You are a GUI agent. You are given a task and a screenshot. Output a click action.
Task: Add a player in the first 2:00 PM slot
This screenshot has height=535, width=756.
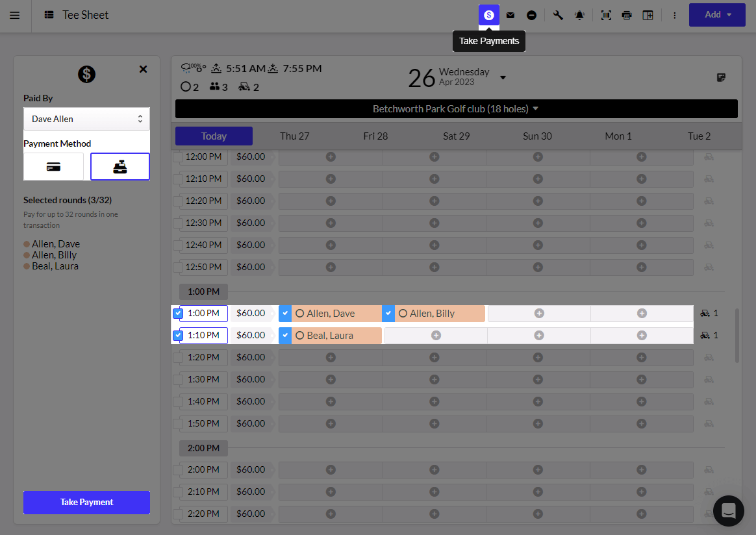click(x=331, y=469)
